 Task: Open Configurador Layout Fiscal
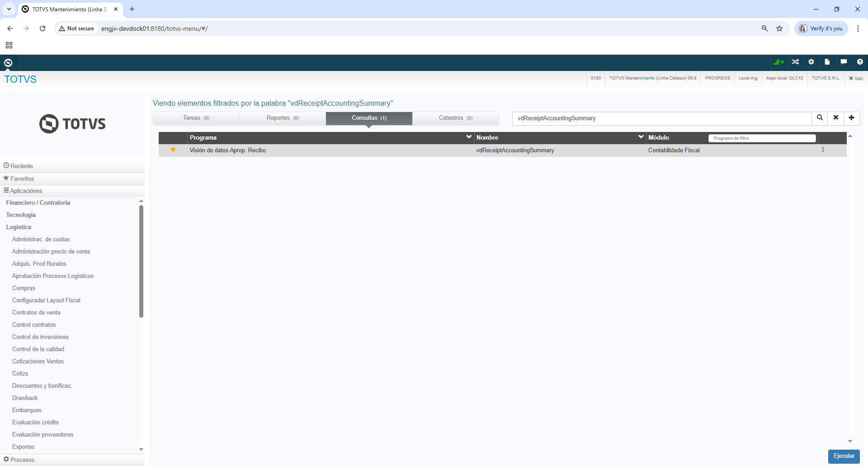coord(46,301)
